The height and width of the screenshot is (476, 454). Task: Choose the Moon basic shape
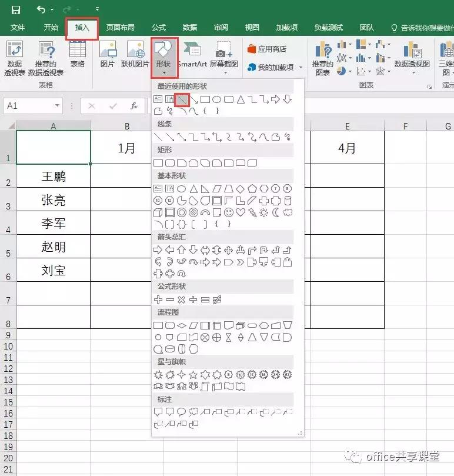[276, 212]
